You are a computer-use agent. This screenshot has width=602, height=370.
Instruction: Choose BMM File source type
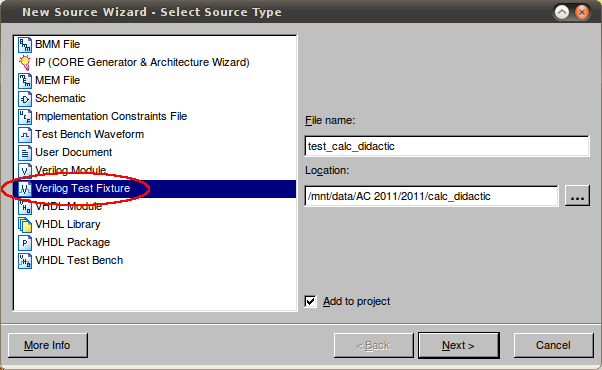tap(58, 45)
